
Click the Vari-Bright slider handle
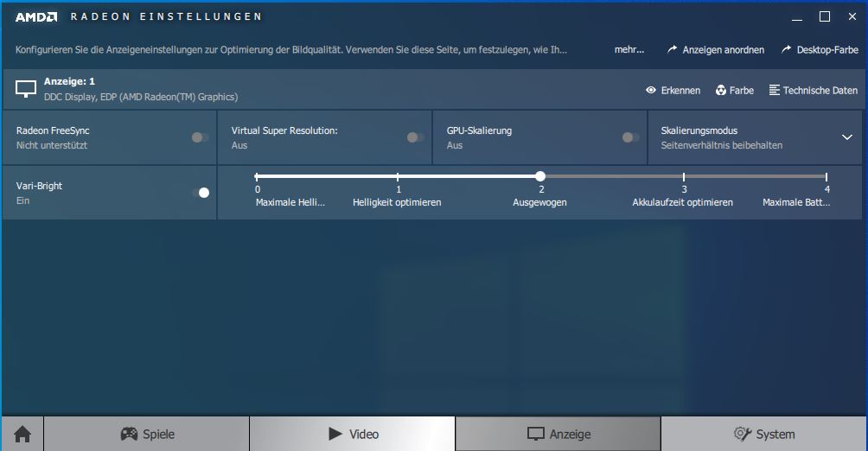pyautogui.click(x=540, y=176)
